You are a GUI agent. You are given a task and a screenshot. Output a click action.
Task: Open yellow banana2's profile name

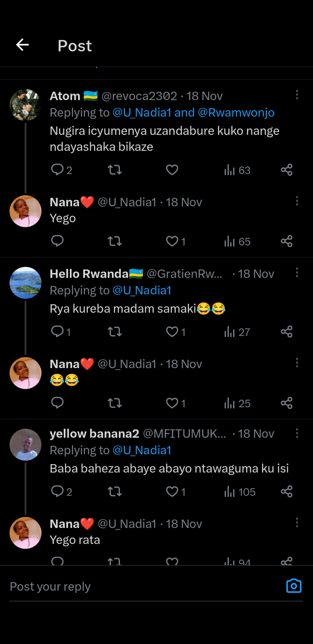(94, 434)
